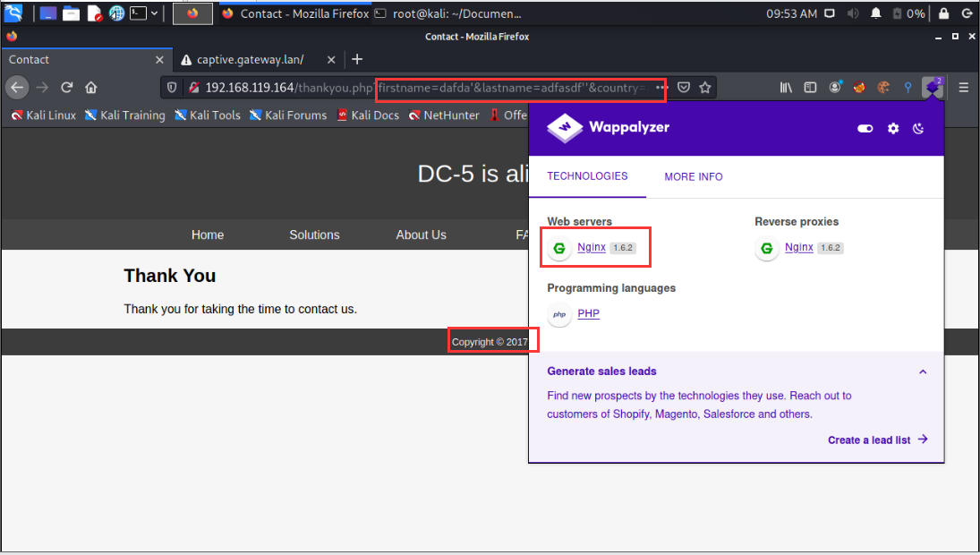Launch the text editor icon in taskbar
The width and height of the screenshot is (980, 555).
[x=94, y=13]
